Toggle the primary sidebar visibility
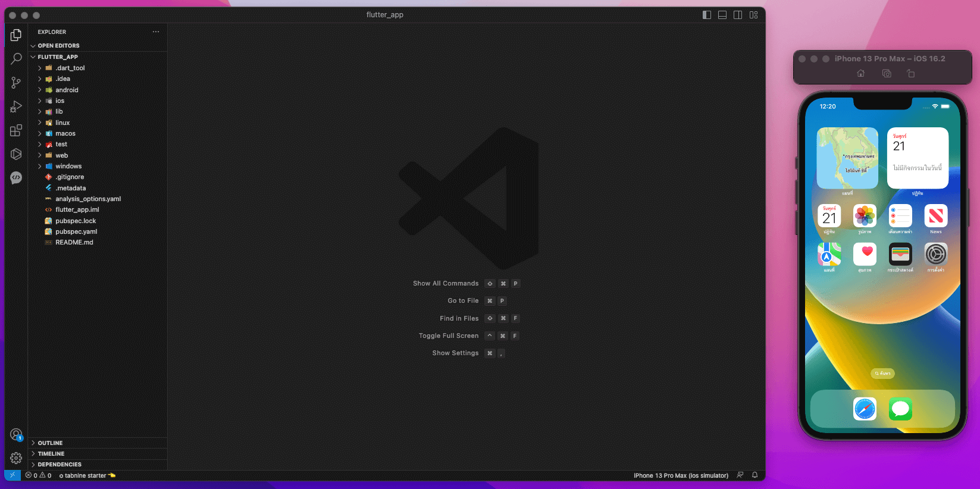Image resolution: width=980 pixels, height=489 pixels. pyautogui.click(x=707, y=15)
